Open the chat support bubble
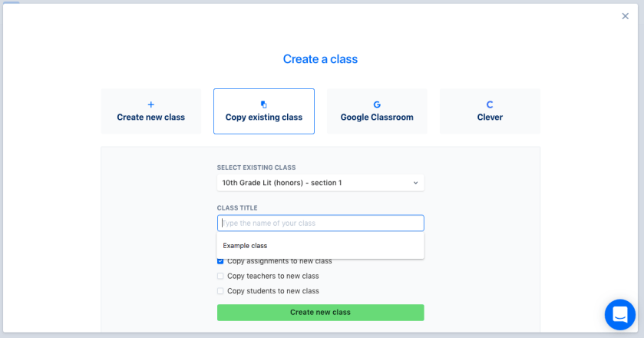 click(x=619, y=314)
